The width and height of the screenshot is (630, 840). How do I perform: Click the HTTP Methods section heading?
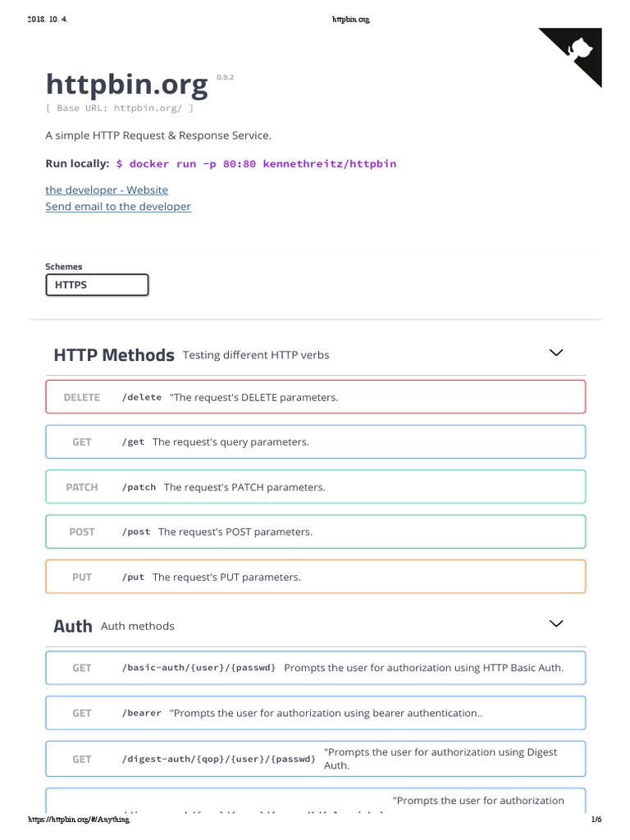coord(114,355)
